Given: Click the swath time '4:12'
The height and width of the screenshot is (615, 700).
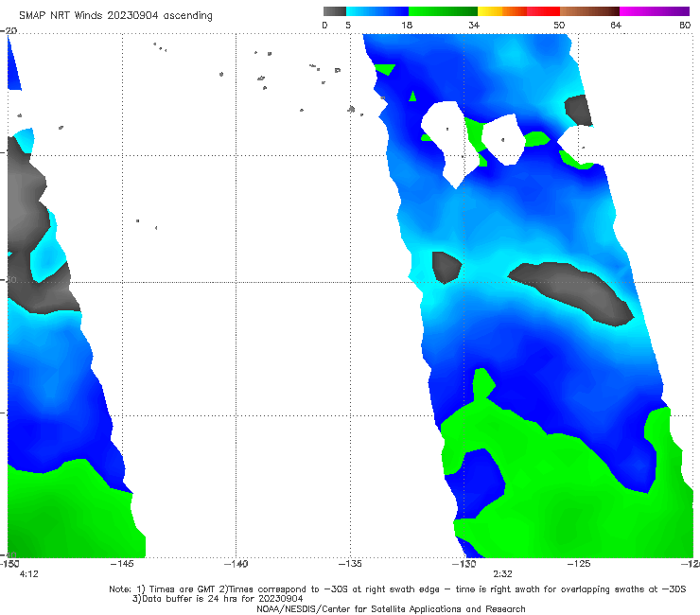Looking at the screenshot, I should coord(29,574).
